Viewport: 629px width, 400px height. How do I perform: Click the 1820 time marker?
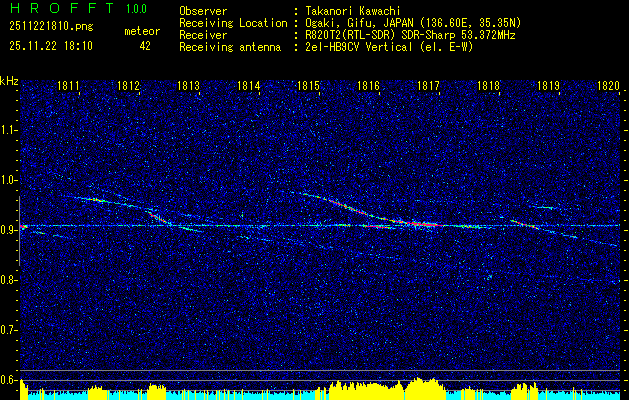pos(608,87)
